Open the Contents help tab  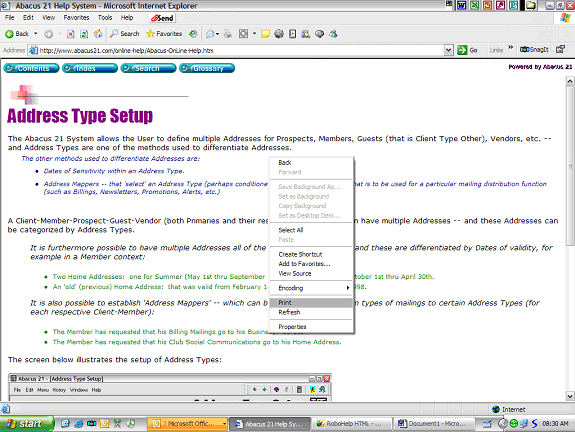coord(32,68)
